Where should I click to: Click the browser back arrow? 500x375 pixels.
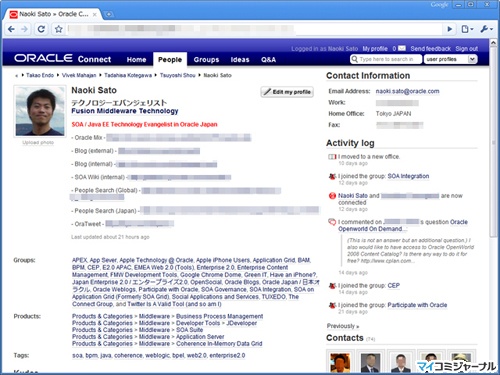pos(11,29)
